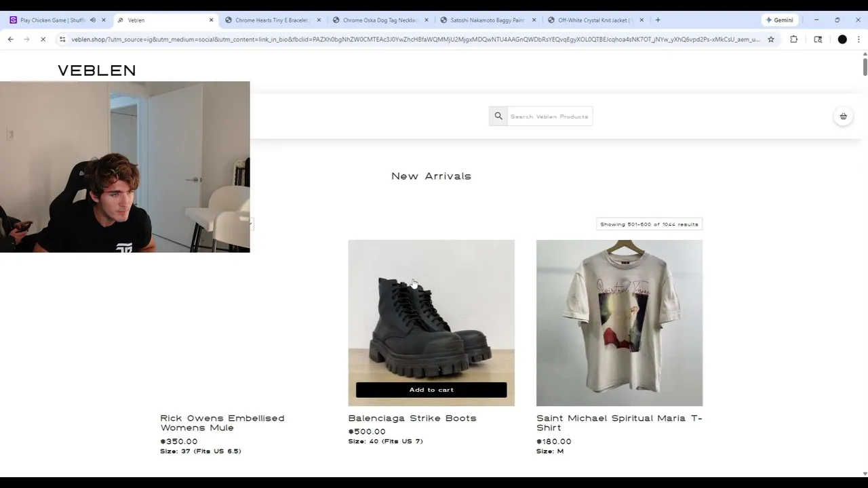Click the 'Showing 501-600 of 1044 results' text
The height and width of the screenshot is (488, 868).
[649, 224]
